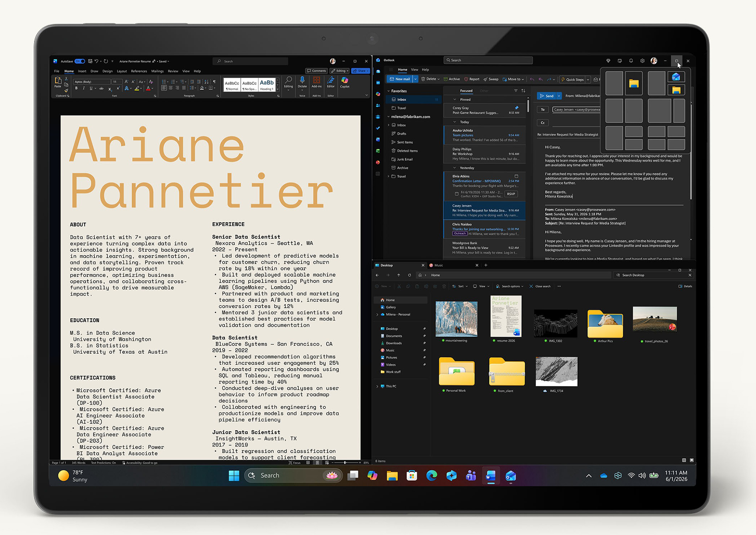Viewport: 756px width, 535px height.
Task: Click the Dictate microphone icon in Word
Action: point(302,82)
